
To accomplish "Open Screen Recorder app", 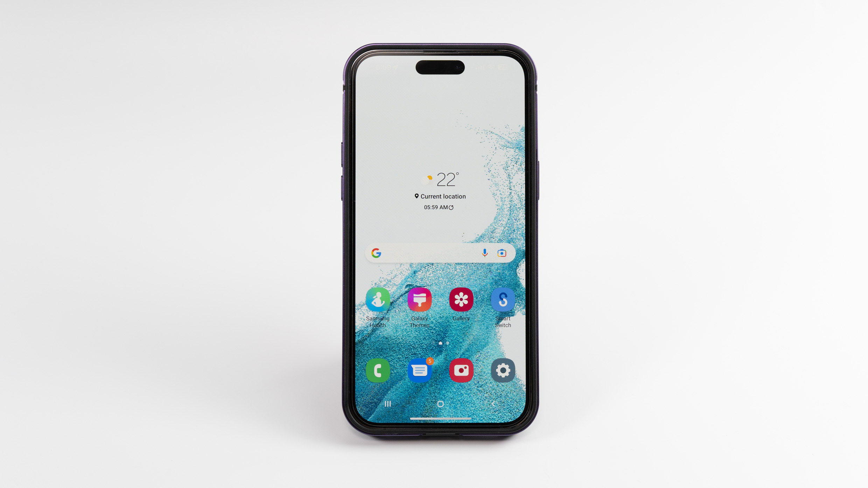I will [461, 370].
